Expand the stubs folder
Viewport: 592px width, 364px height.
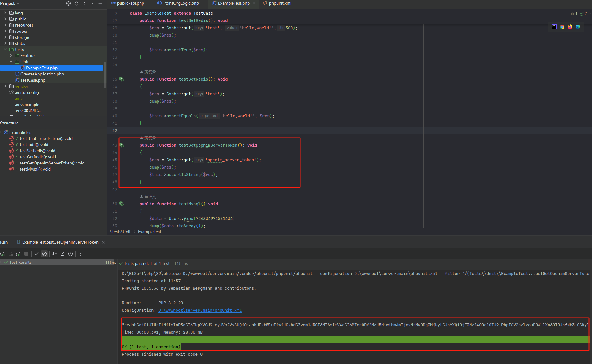pyautogui.click(x=5, y=43)
